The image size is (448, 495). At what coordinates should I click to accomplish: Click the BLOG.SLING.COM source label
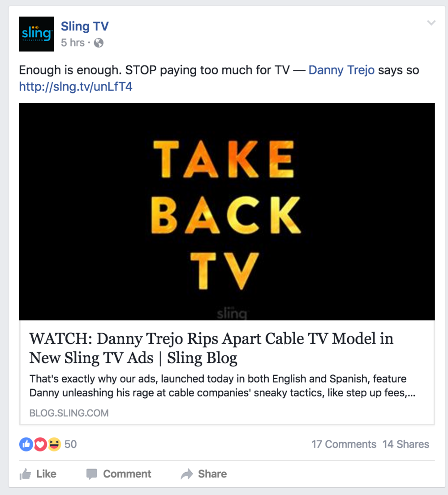69,413
